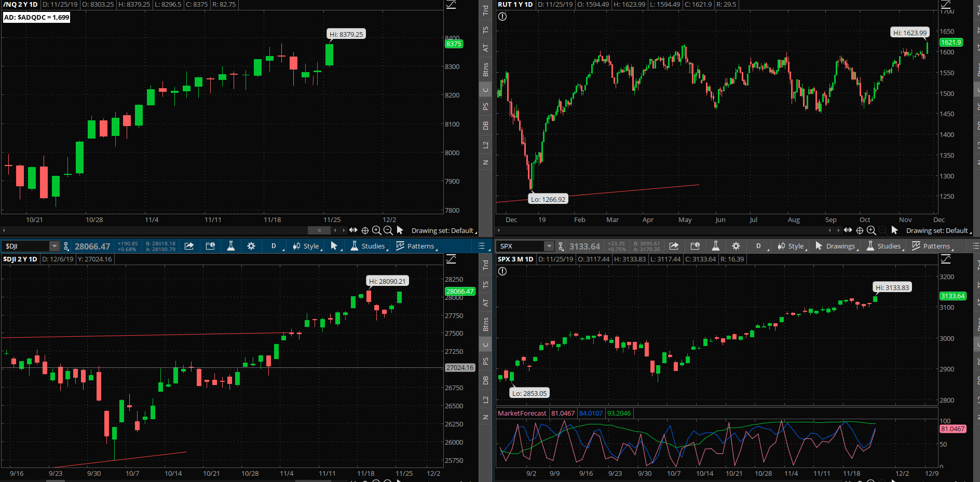Click the /NQ chart horizontal scrollbar thumb
Image resolution: width=980 pixels, height=482 pixels.
click(319, 230)
